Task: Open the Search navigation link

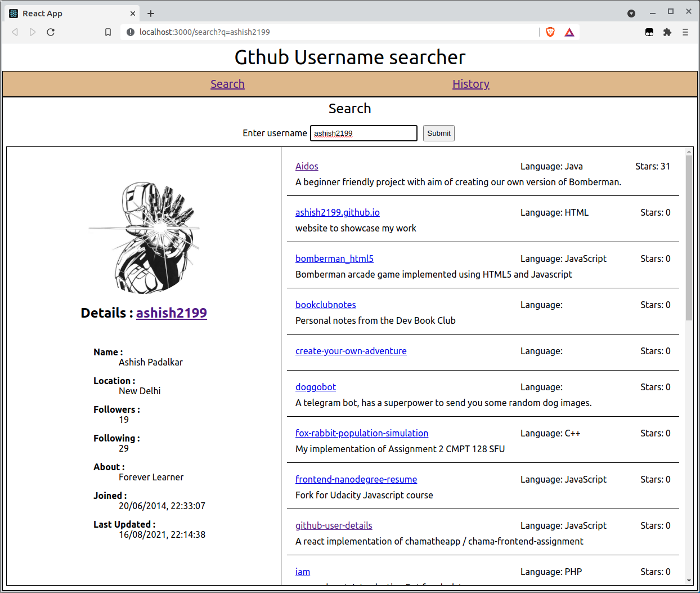Action: click(x=227, y=84)
